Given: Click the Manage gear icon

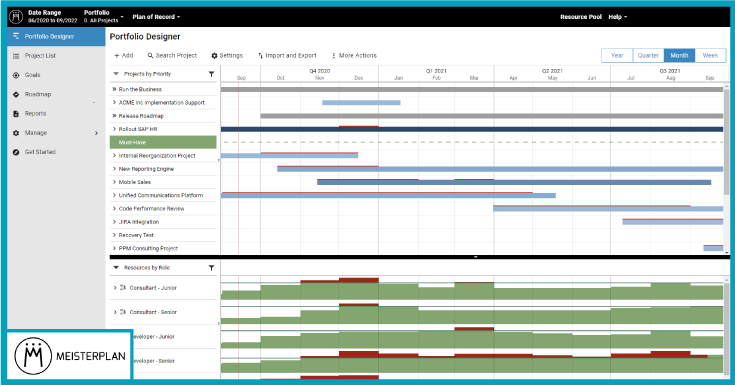Looking at the screenshot, I should click(x=16, y=133).
